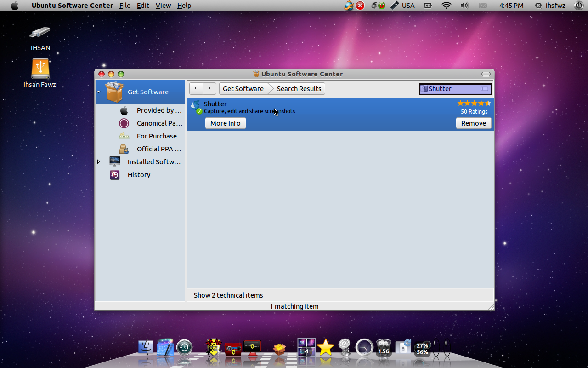Open the battery status indicator
Viewport: 588px width, 368px height.
tap(428, 6)
